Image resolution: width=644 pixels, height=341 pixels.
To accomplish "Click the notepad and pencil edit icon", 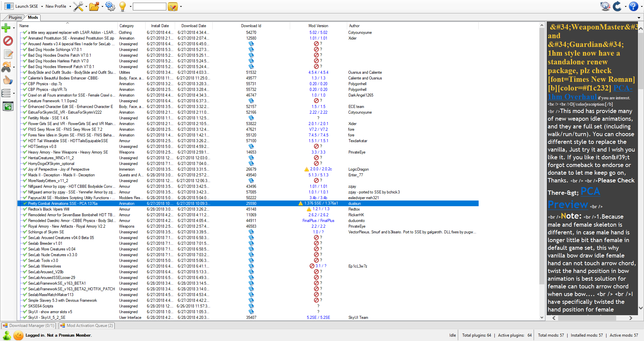I will click(x=8, y=54).
